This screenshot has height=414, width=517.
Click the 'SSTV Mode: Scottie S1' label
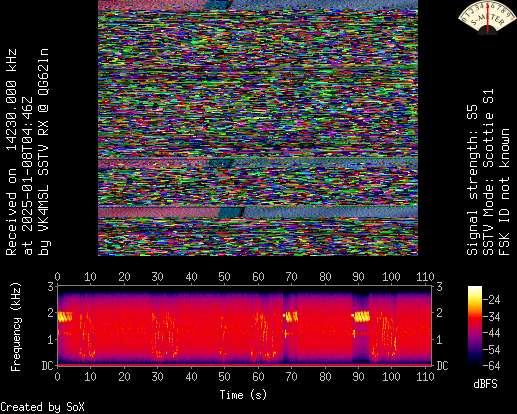488,172
